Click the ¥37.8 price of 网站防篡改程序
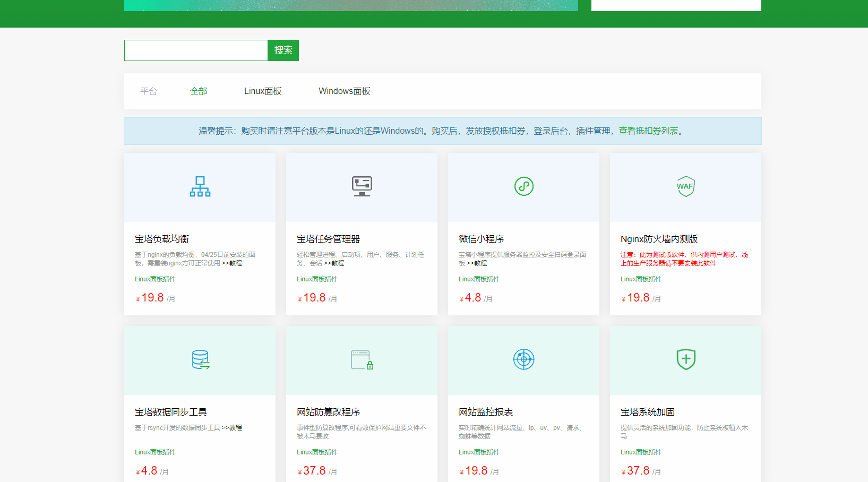 pos(312,471)
